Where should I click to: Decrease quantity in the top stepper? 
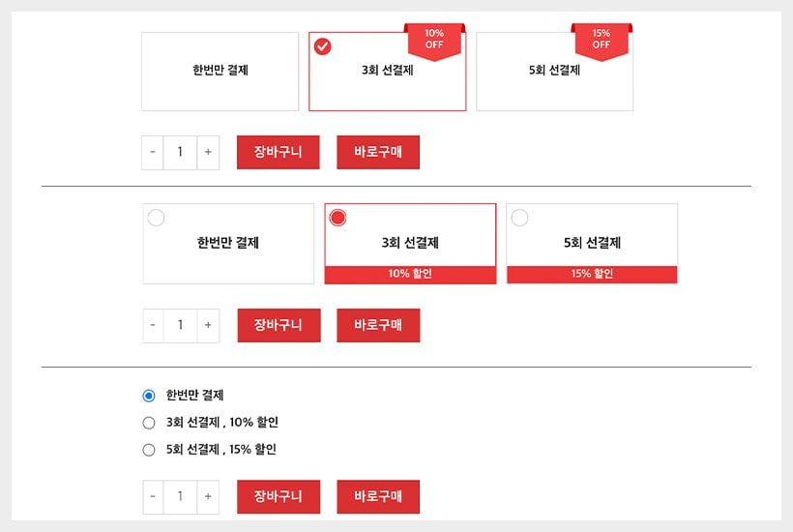pos(152,153)
